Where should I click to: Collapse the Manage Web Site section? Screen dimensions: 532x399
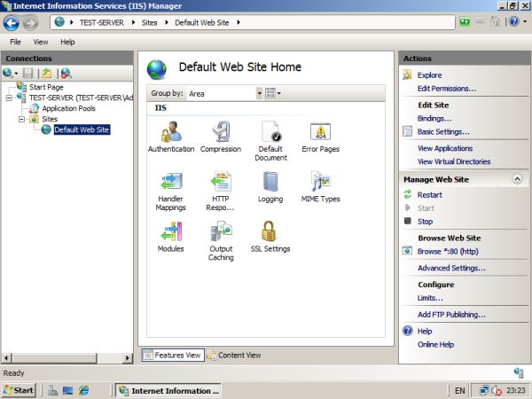tap(517, 179)
